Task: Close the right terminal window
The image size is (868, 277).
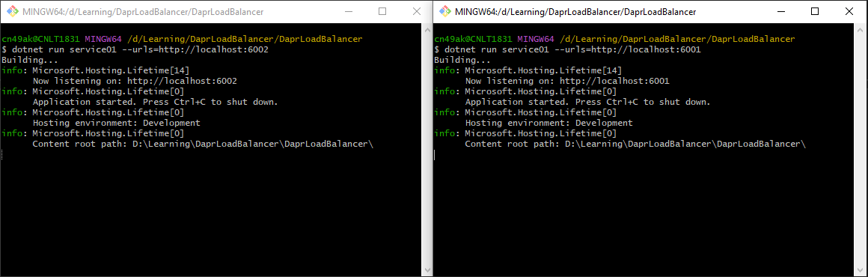Action: (849, 11)
